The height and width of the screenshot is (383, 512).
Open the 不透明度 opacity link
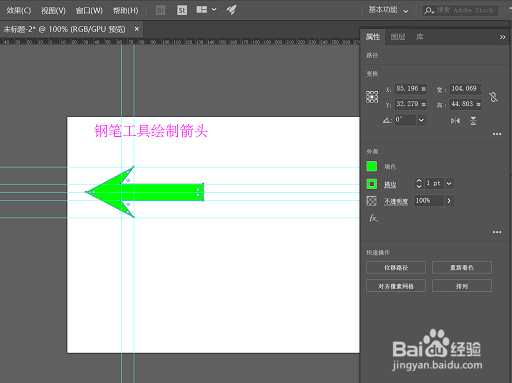click(396, 201)
